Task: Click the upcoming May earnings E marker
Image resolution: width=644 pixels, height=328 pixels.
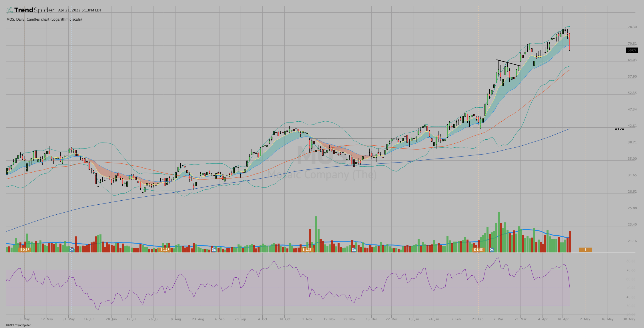Action: click(x=585, y=250)
